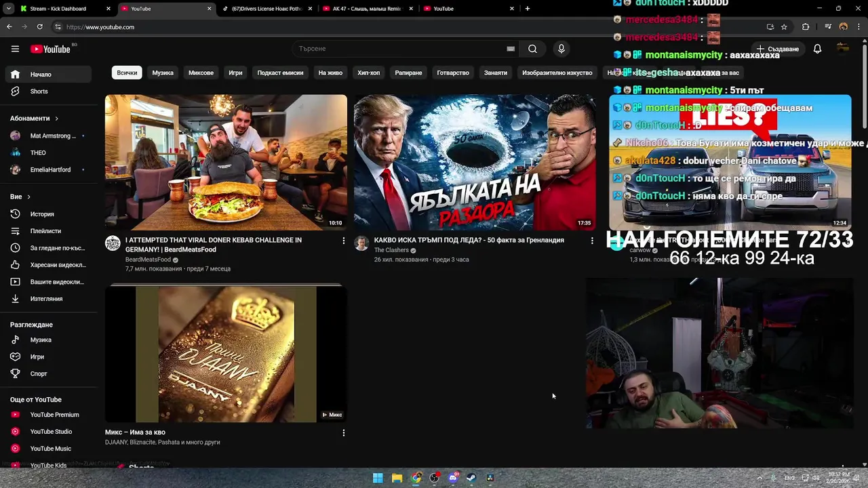Open YouTube Premium link

pyautogui.click(x=48, y=415)
